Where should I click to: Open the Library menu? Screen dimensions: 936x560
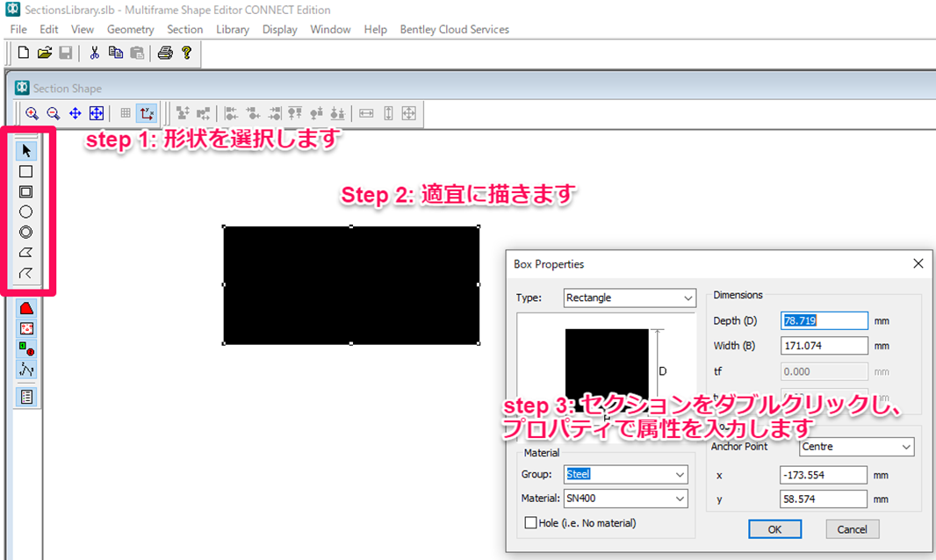tap(232, 29)
